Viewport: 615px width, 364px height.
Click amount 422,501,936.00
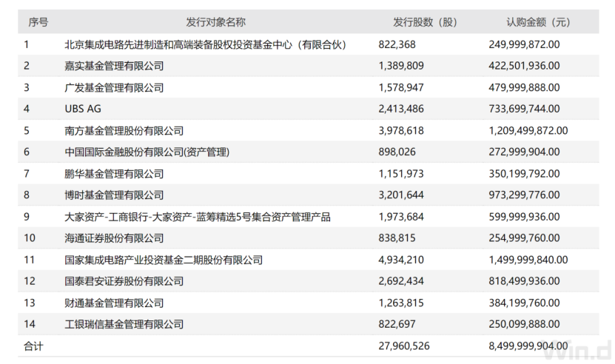(525, 66)
